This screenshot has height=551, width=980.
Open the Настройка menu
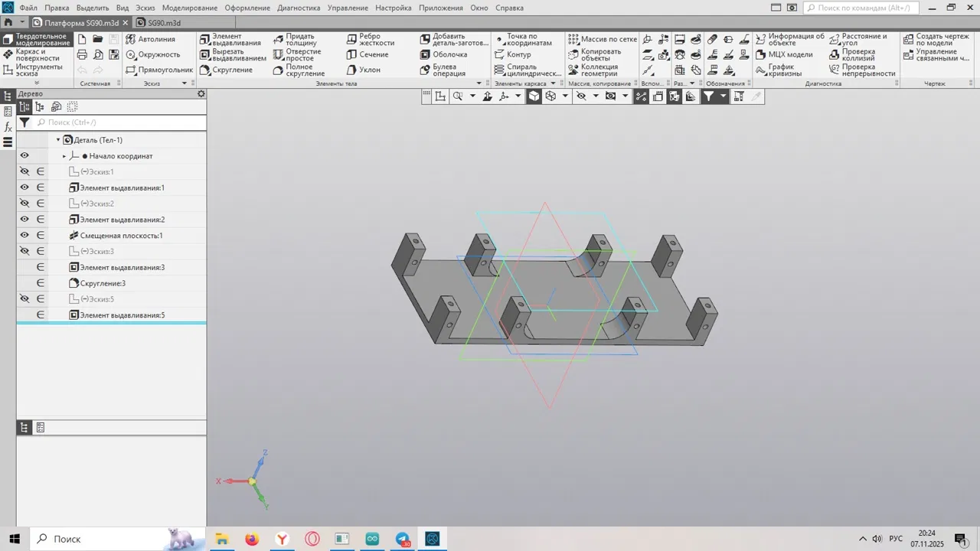tap(394, 8)
